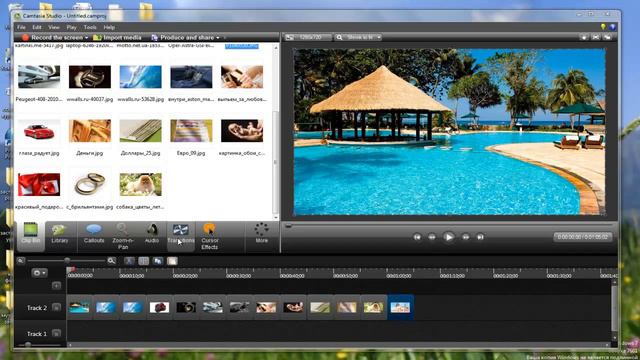
Task: Click the full screen preview icon
Action: coord(596,37)
